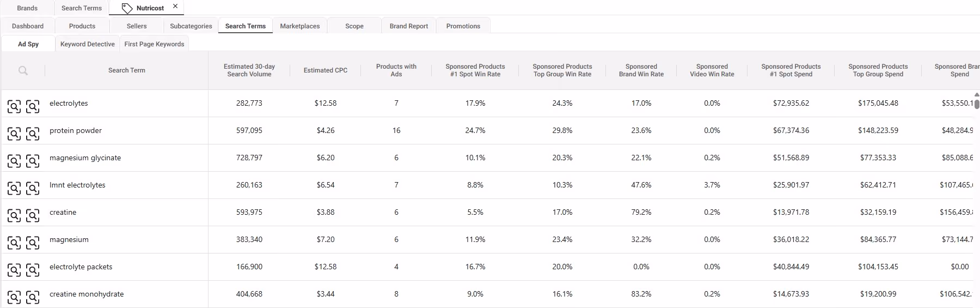Sort by Estimated 30-day Search Volume column

249,70
